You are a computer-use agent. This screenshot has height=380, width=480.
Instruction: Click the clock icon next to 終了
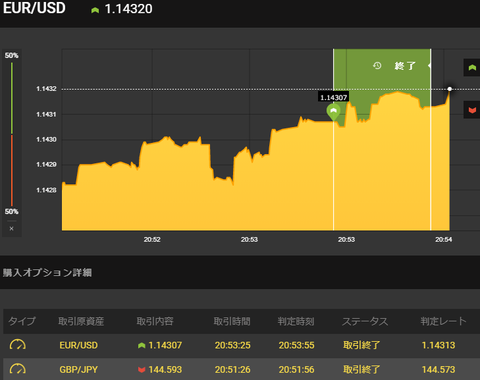coord(377,65)
